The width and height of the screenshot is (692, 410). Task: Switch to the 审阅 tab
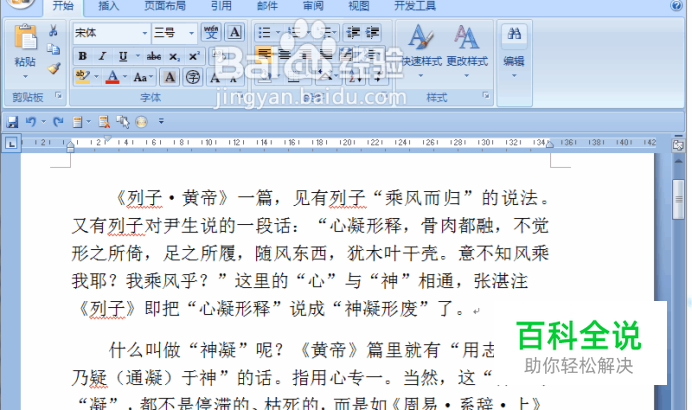coord(313,6)
